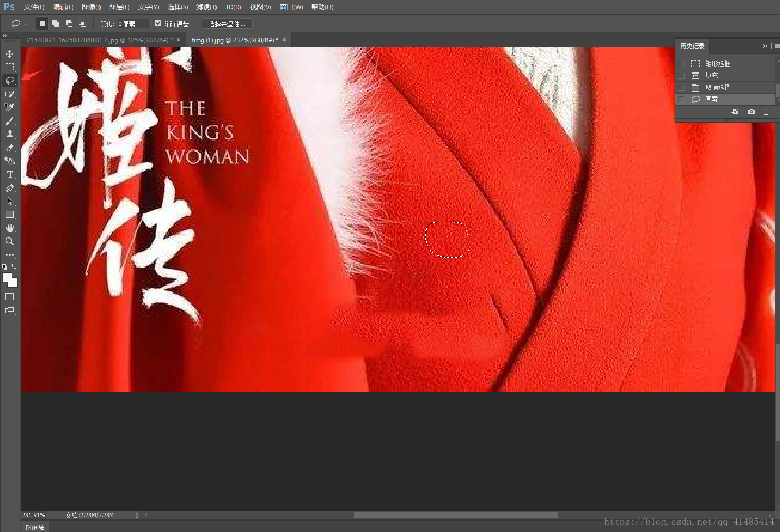The height and width of the screenshot is (532, 780).
Task: Select the Pen tool
Action: [10, 188]
